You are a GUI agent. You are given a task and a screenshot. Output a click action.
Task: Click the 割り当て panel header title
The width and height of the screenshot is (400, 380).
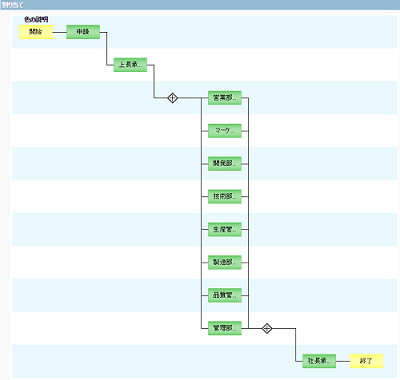point(12,5)
